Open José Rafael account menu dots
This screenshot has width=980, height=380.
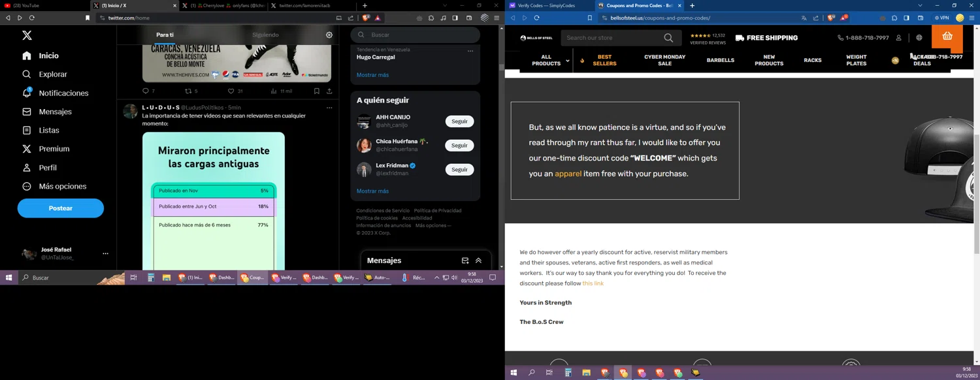(x=105, y=253)
